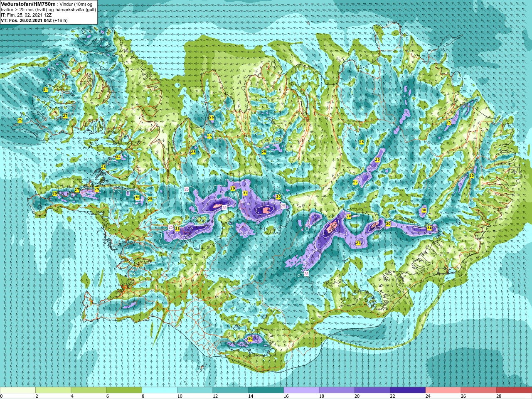This screenshot has height=399, width=532.
Task: Select legend scale number 12
Action: coord(215,396)
